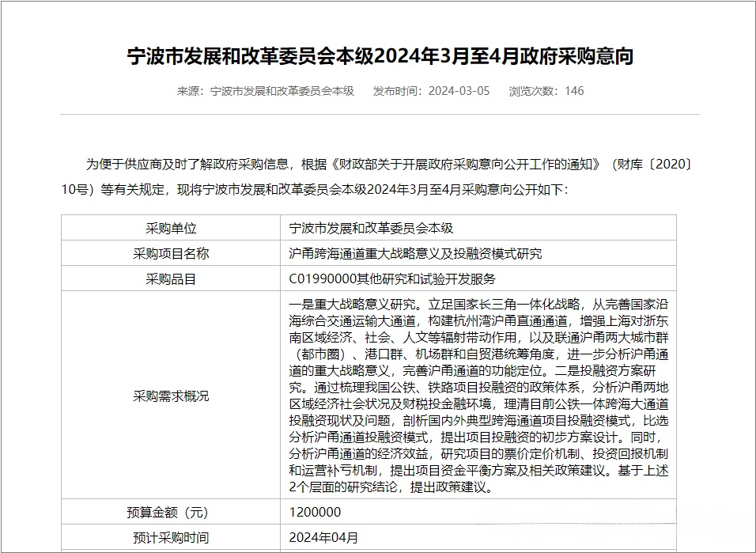Click the C01990000其他研究和试验开发服务 category value
This screenshot has height=553, width=756.
393,279
